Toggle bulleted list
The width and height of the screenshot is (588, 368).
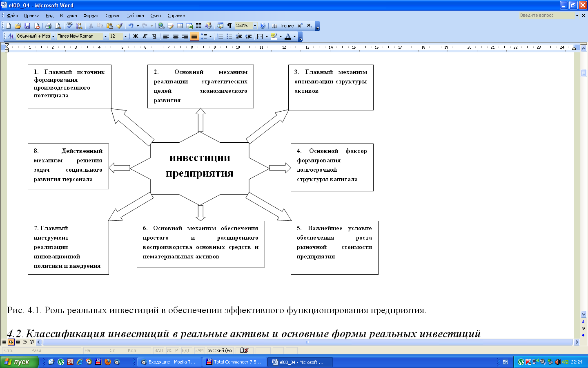click(229, 36)
